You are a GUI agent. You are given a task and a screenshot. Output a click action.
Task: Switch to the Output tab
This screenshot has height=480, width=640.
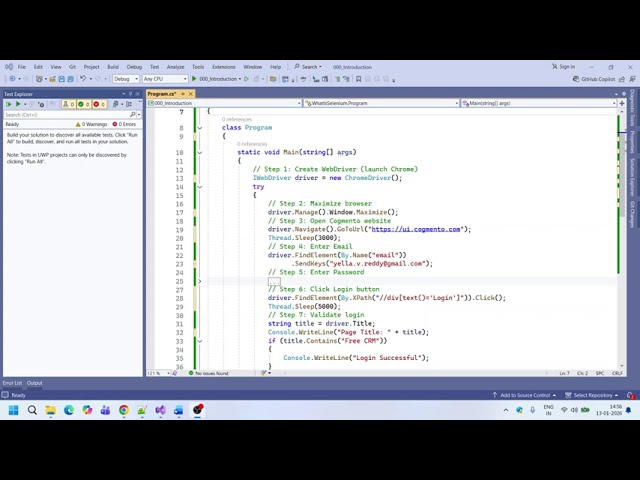tap(35, 383)
